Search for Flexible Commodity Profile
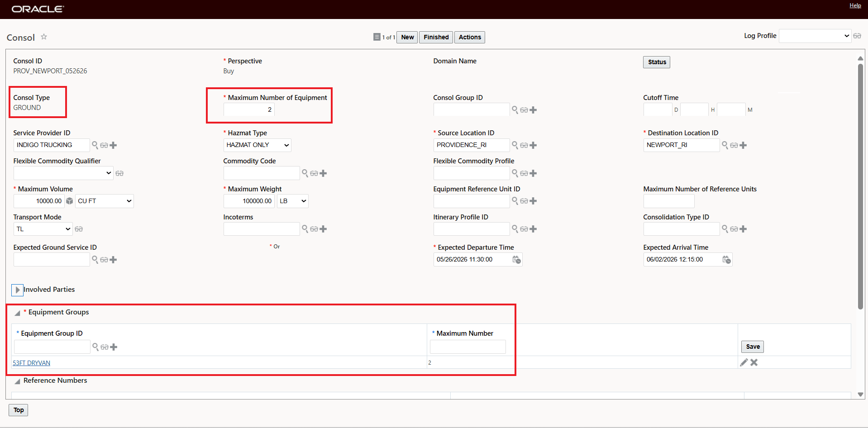The width and height of the screenshot is (868, 428). pos(515,173)
